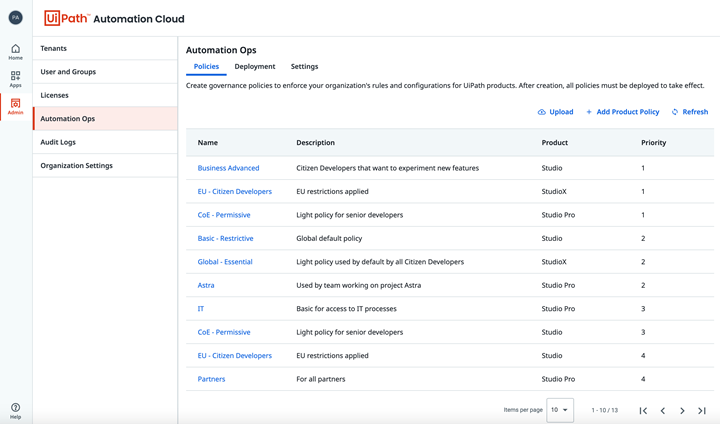This screenshot has width=720, height=424.
Task: Open the Apps grid icon
Action: pyautogui.click(x=15, y=79)
